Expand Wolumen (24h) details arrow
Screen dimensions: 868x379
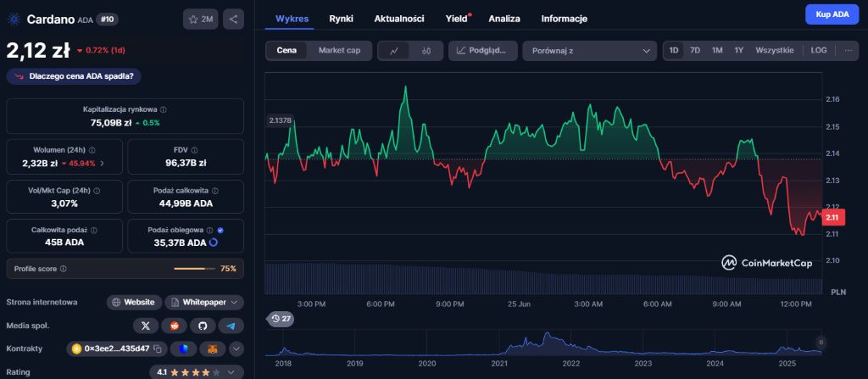point(102,164)
